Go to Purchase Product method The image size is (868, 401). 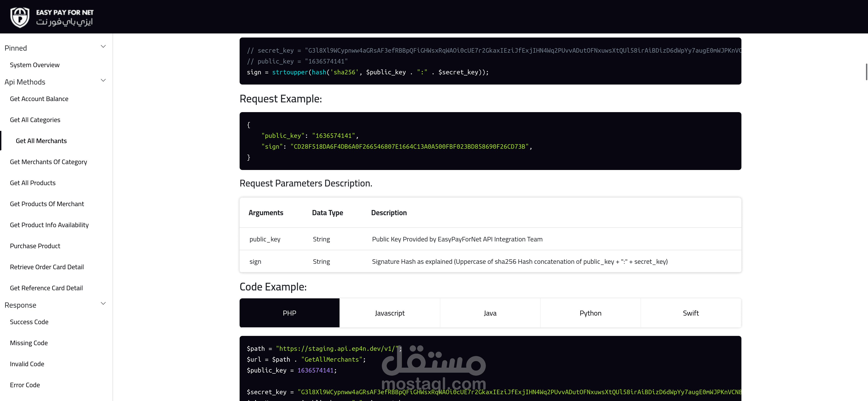tap(35, 246)
